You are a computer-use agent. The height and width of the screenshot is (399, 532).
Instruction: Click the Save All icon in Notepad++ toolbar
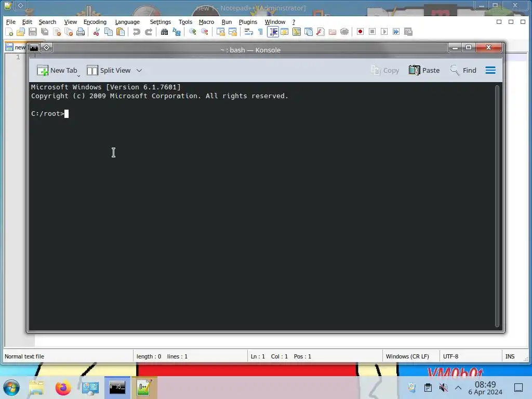tap(45, 32)
